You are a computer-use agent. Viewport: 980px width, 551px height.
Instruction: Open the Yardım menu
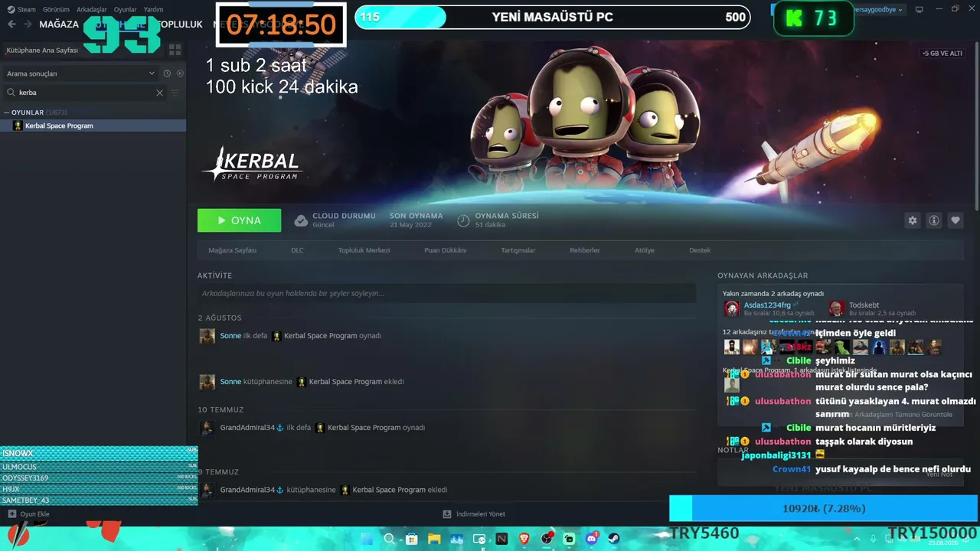tap(153, 9)
